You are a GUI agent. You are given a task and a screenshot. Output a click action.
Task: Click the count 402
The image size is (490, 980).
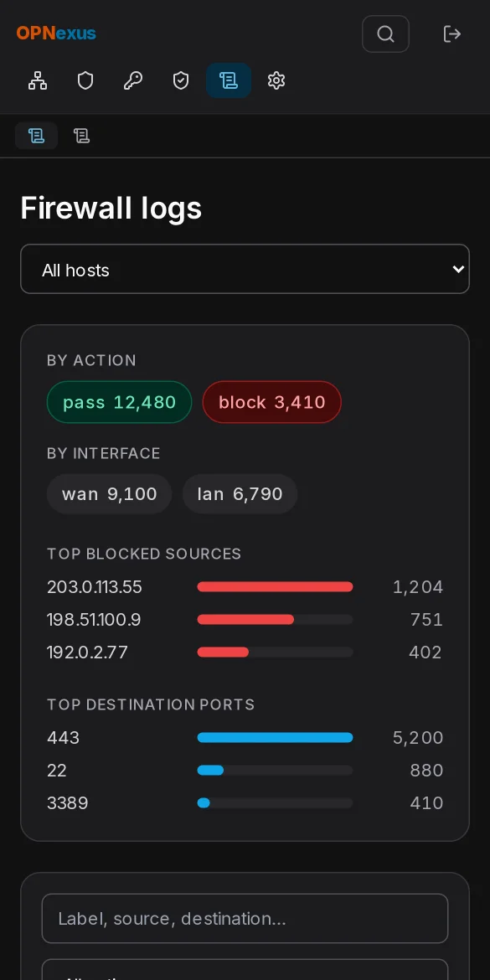426,652
